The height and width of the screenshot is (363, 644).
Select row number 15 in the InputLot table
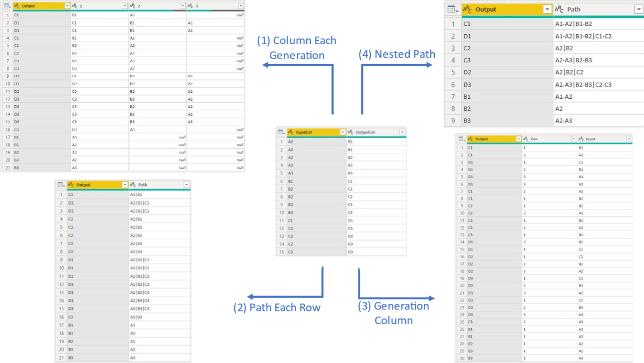coord(281,252)
